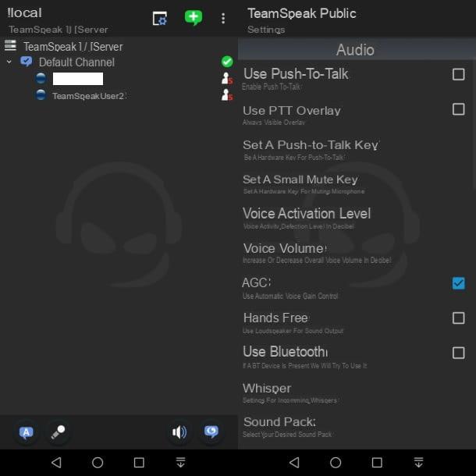Select the TeamSpeak Server tree row

[x=119, y=47]
